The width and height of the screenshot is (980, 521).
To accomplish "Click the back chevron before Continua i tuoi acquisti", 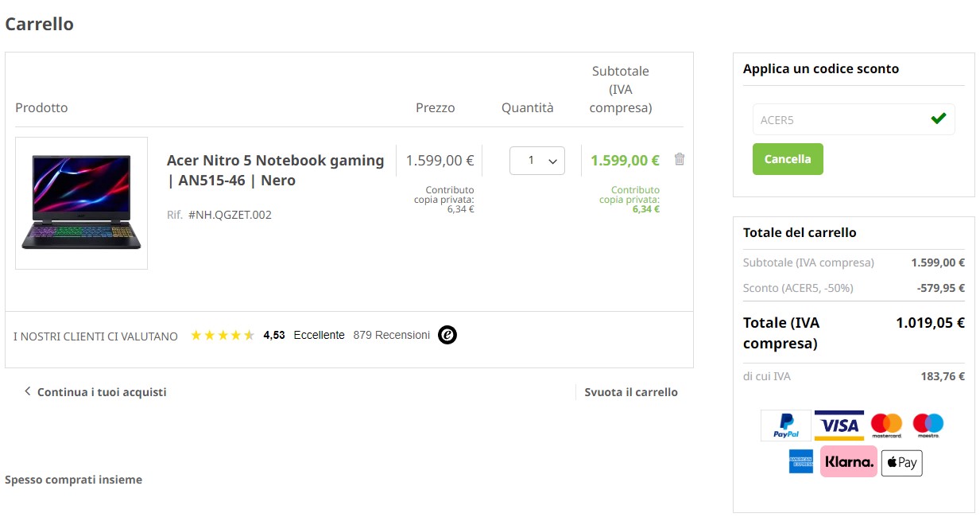I will tap(28, 391).
